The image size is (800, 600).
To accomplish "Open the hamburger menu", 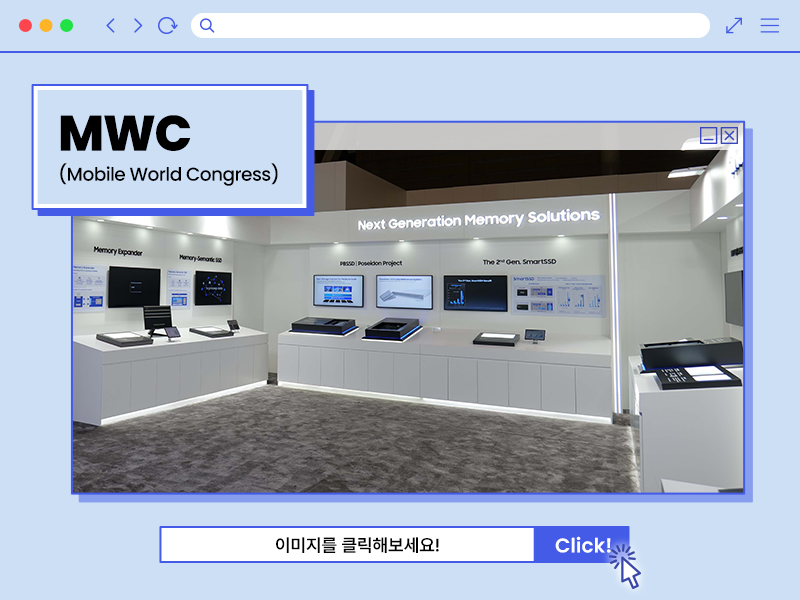I will click(x=769, y=26).
